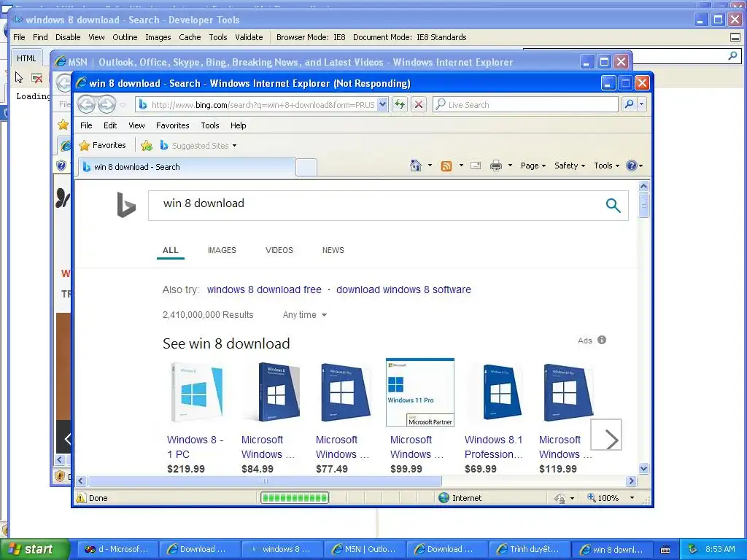Click the Add to Favorites Bar icon
This screenshot has width=747, height=560.
click(x=147, y=146)
